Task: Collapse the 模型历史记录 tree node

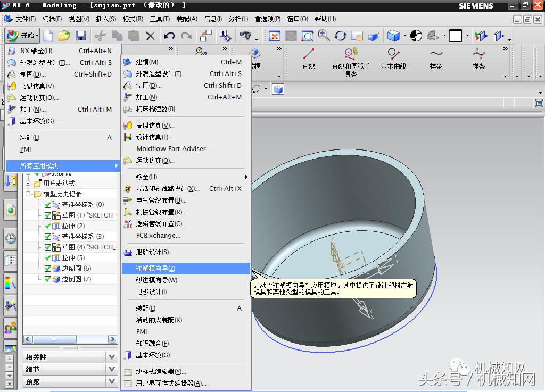Action: 27,193
